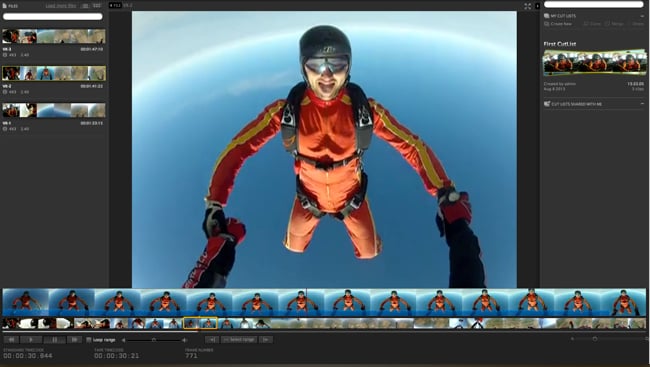
Task: Click the set range start marker button
Action: 212,340
